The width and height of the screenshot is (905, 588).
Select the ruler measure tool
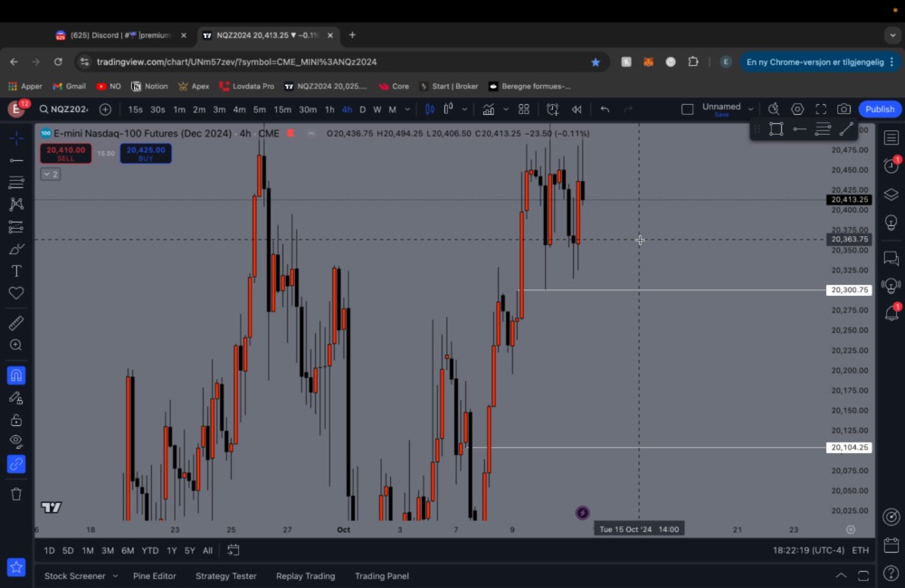(16, 323)
